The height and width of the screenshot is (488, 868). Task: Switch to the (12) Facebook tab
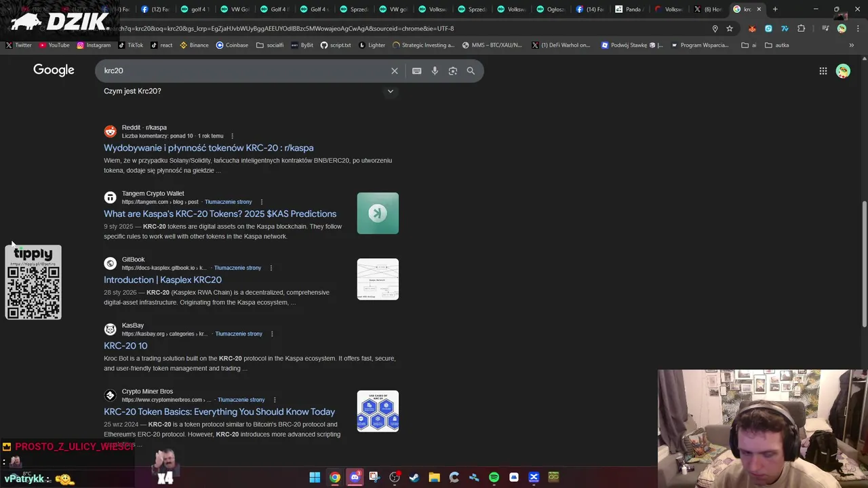(156, 9)
